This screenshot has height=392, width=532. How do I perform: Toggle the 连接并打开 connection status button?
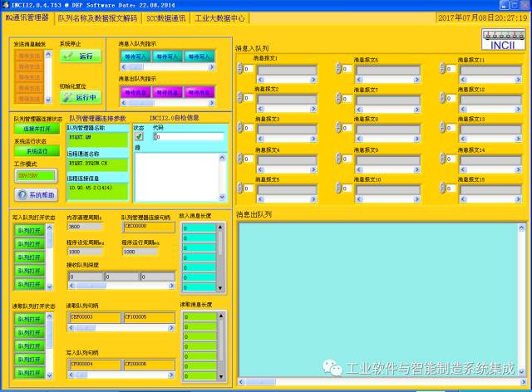point(37,129)
